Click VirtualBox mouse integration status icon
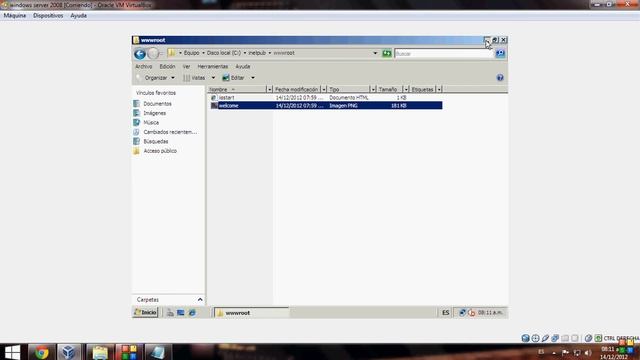The image size is (640, 360). pyautogui.click(x=588, y=338)
